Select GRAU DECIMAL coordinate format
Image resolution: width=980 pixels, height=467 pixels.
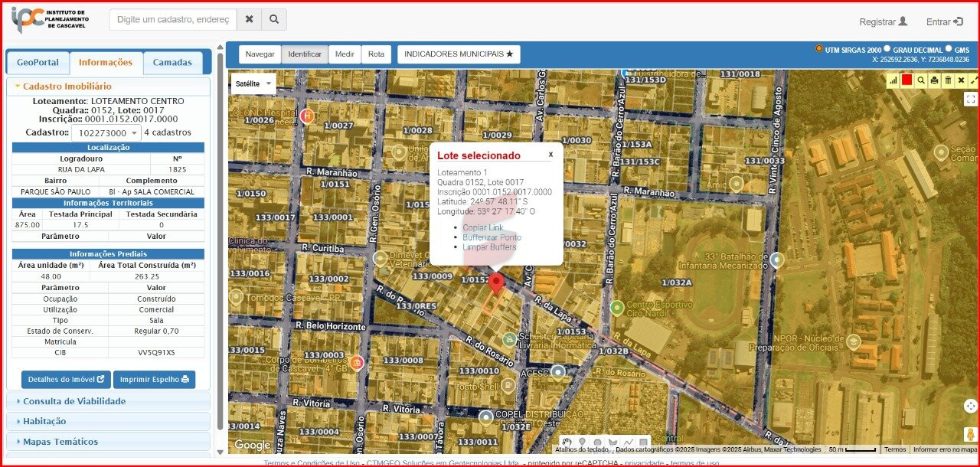(887, 48)
